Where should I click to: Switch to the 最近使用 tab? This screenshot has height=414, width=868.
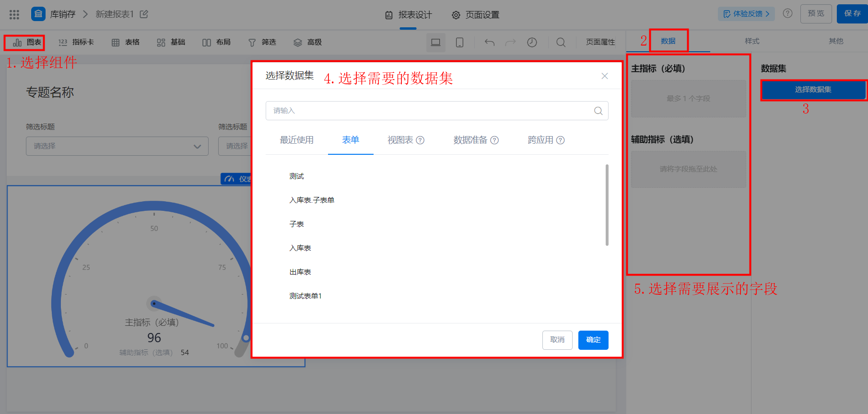pyautogui.click(x=296, y=140)
